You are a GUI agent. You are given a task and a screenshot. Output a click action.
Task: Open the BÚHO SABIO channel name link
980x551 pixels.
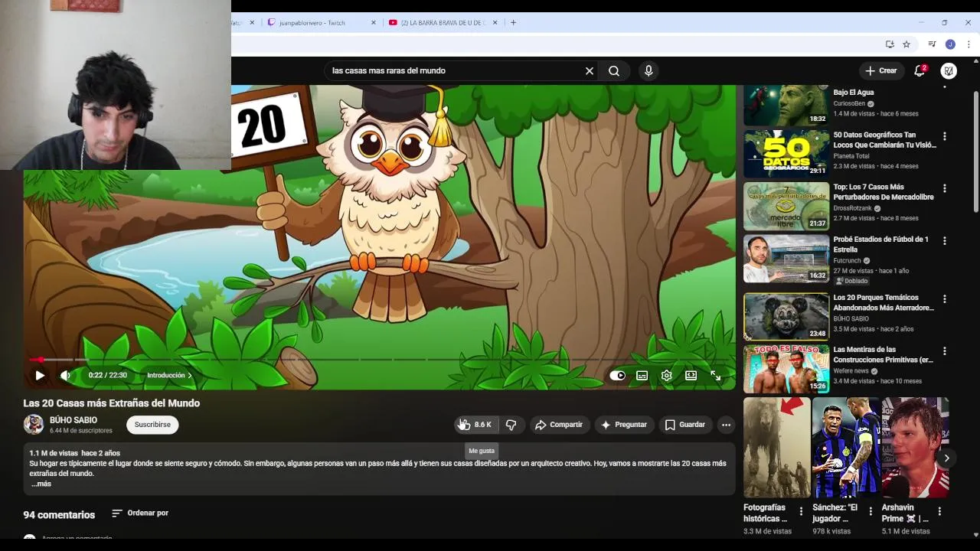[73, 420]
